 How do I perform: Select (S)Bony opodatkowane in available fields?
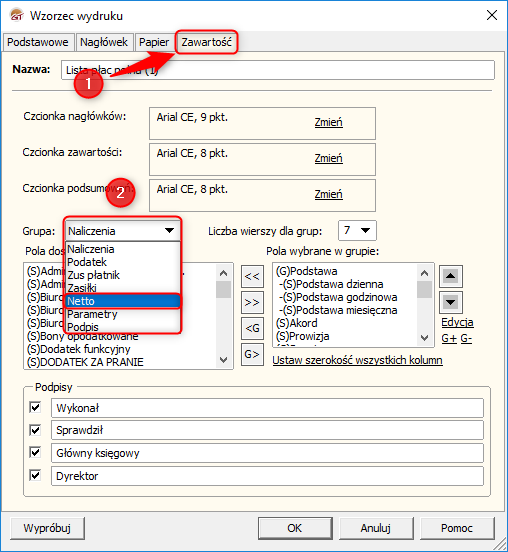83,336
